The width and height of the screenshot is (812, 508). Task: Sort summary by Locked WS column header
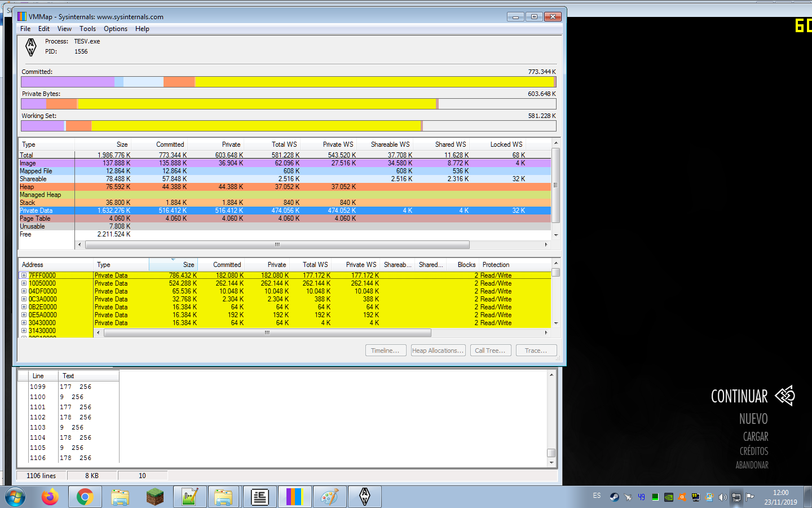pos(498,144)
